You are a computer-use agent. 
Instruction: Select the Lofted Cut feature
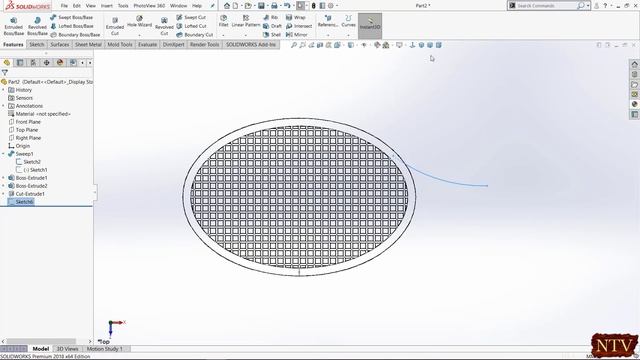pos(191,26)
